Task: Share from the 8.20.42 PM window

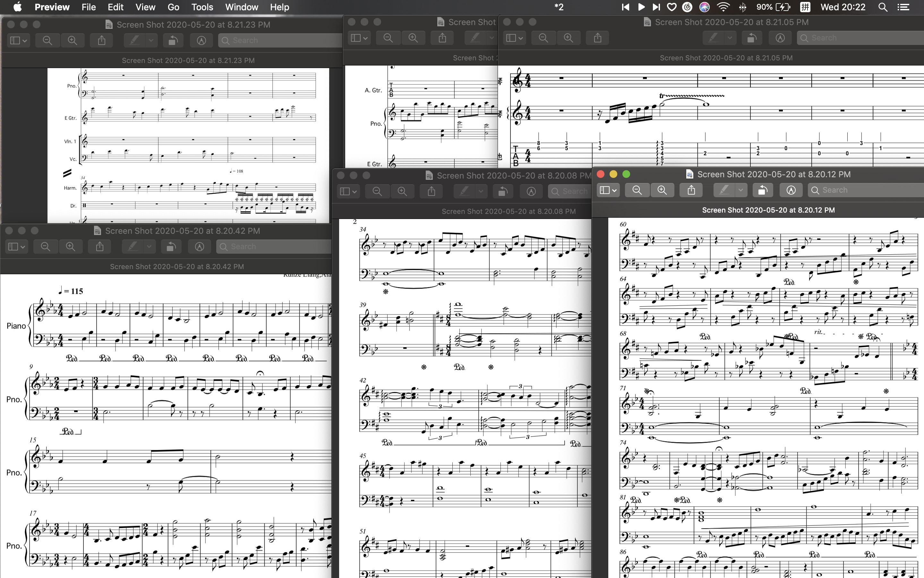Action: click(100, 247)
